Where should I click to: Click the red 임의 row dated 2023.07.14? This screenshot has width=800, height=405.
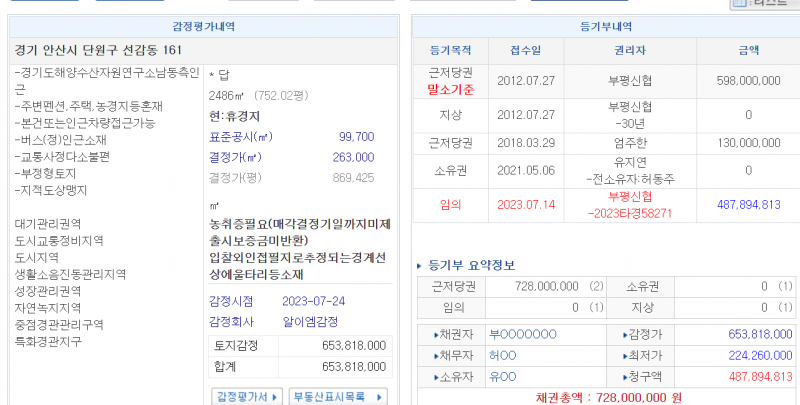(450, 205)
